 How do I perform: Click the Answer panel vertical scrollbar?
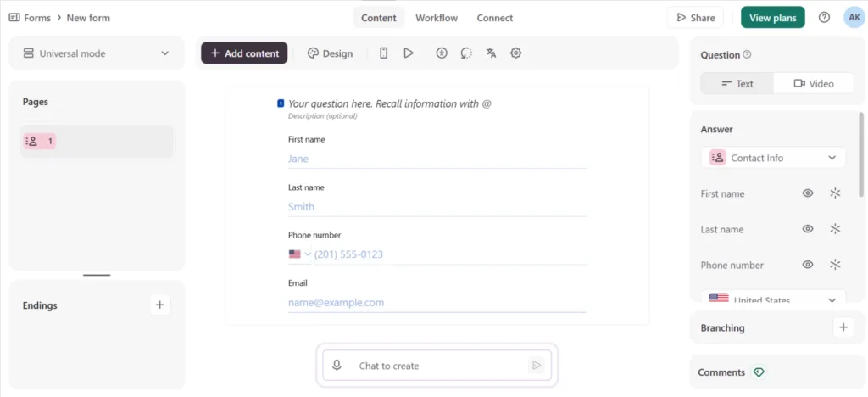tap(861, 155)
